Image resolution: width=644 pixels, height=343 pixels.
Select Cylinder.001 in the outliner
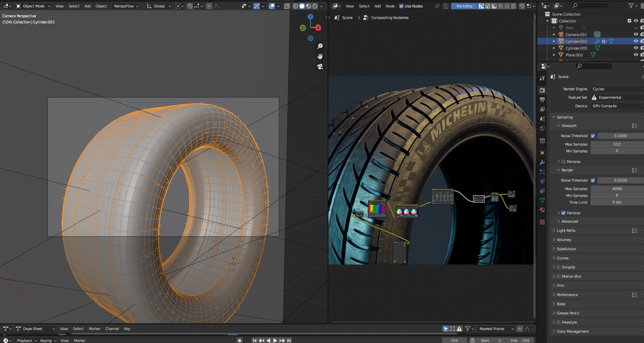pos(576,41)
